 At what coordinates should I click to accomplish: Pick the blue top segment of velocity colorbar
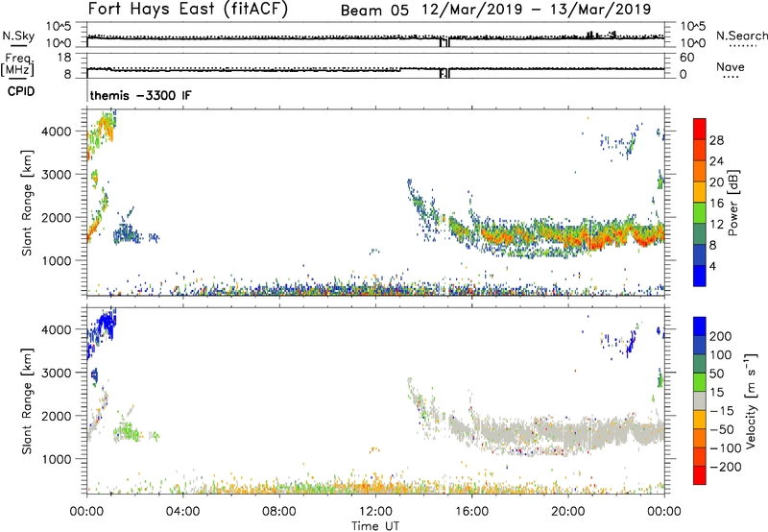(x=700, y=326)
